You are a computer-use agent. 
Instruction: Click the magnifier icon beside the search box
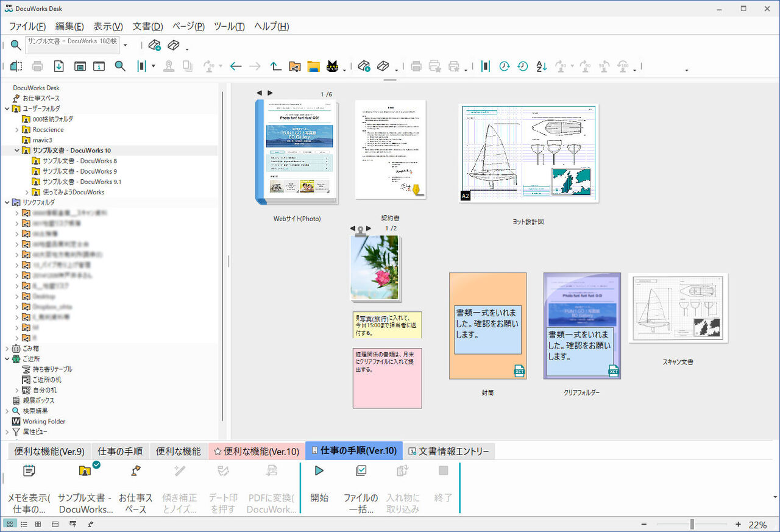16,45
